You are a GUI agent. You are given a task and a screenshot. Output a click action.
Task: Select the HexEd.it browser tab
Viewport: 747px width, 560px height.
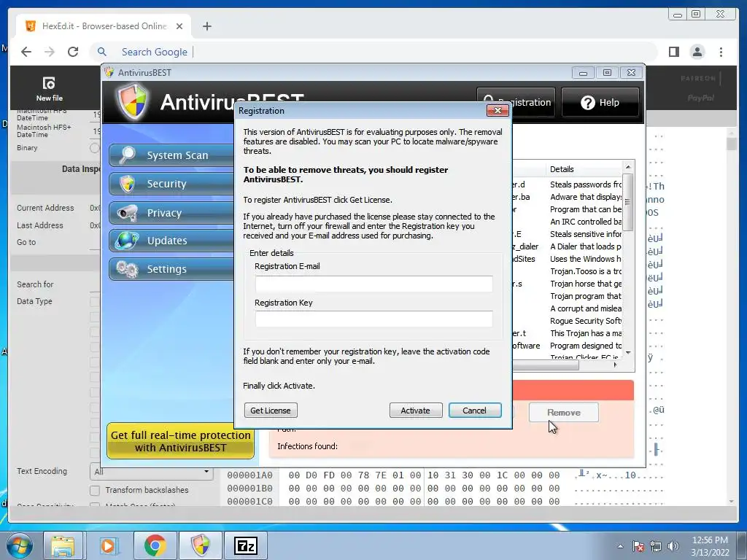(104, 26)
